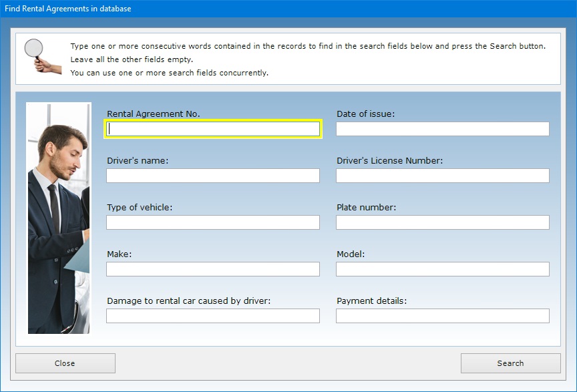Focus the Rental Agreement No. input field
This screenshot has width=577, height=392.
[x=213, y=129]
